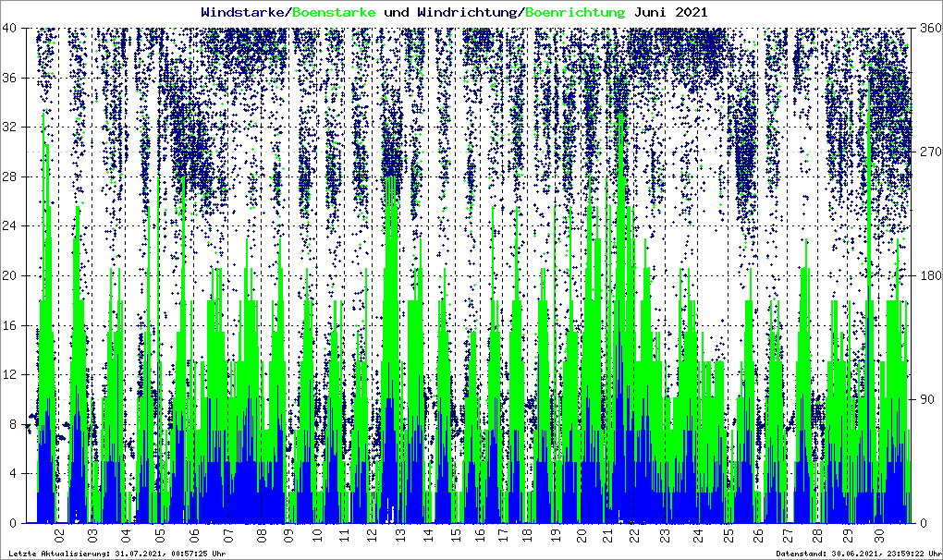Viewport: 943px width, 560px height.
Task: Click the 20 value on wind speed axis
Action: [x=9, y=275]
